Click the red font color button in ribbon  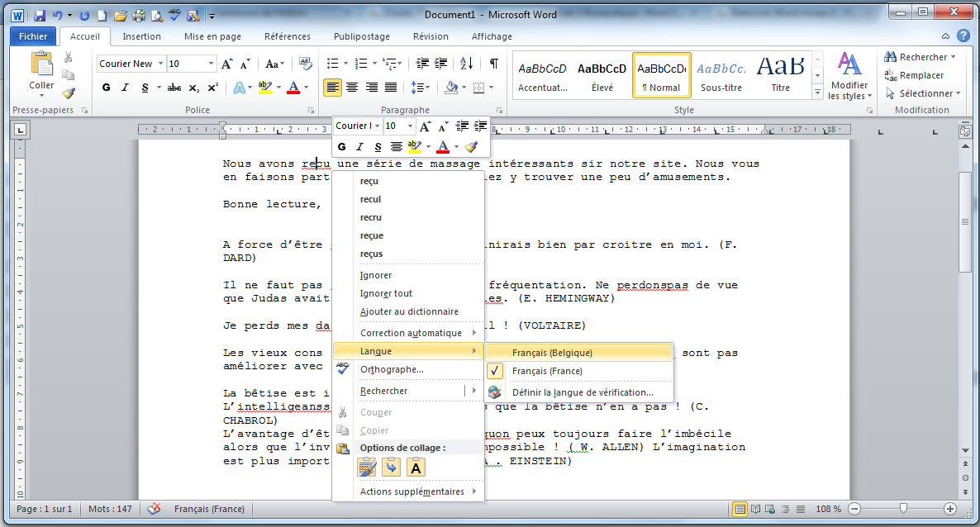coord(293,88)
